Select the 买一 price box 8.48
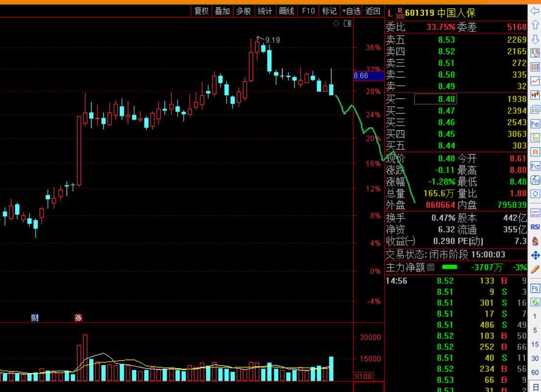 point(435,99)
